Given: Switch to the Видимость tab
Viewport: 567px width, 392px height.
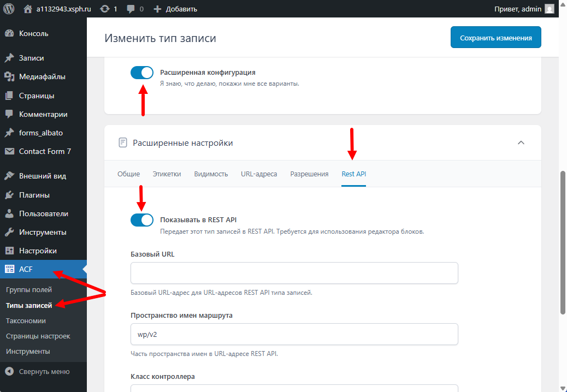Looking at the screenshot, I should coord(211,174).
